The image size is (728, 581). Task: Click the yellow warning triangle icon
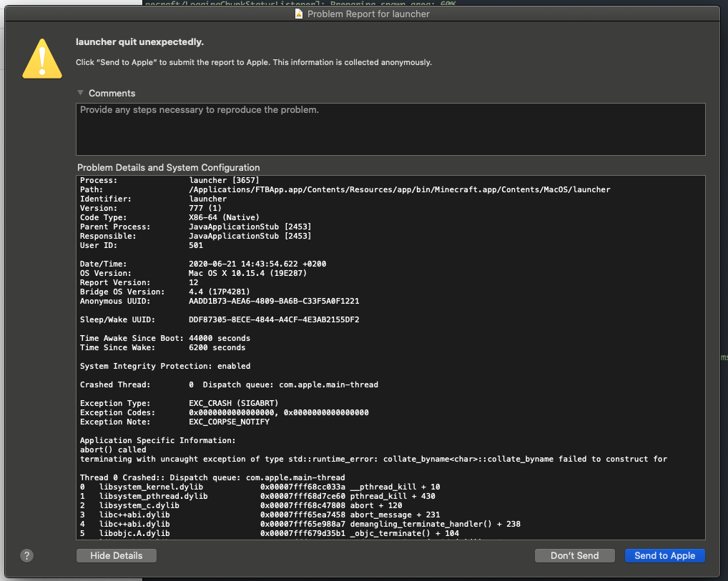point(42,59)
